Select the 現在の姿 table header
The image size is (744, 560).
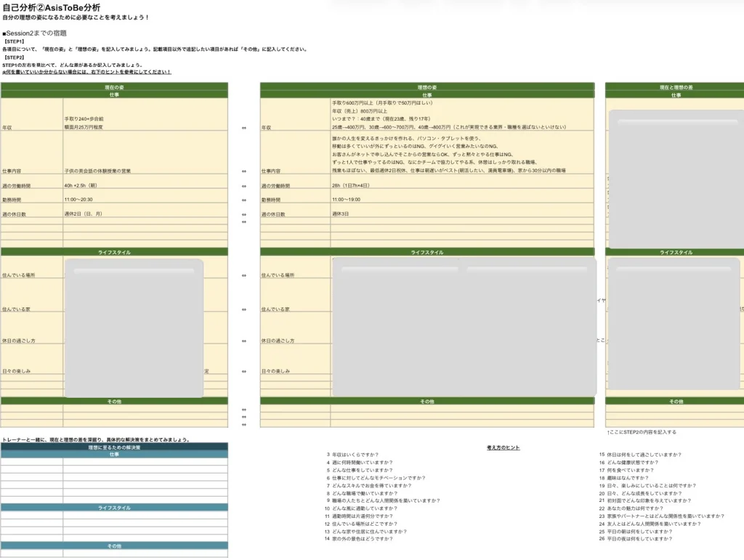coord(114,87)
